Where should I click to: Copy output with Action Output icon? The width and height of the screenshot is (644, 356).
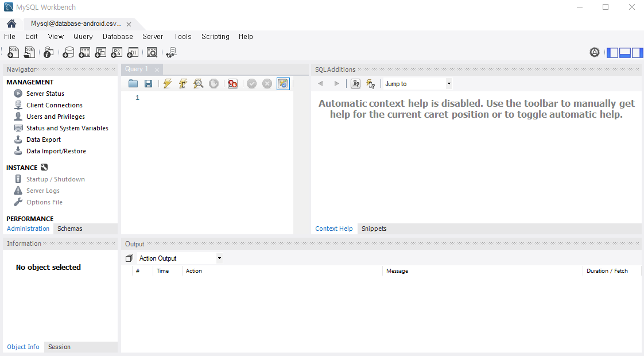(129, 258)
